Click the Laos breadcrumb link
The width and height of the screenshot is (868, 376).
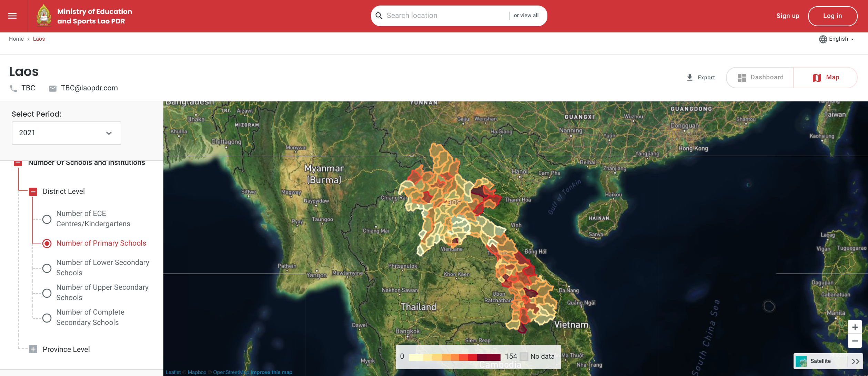(39, 39)
